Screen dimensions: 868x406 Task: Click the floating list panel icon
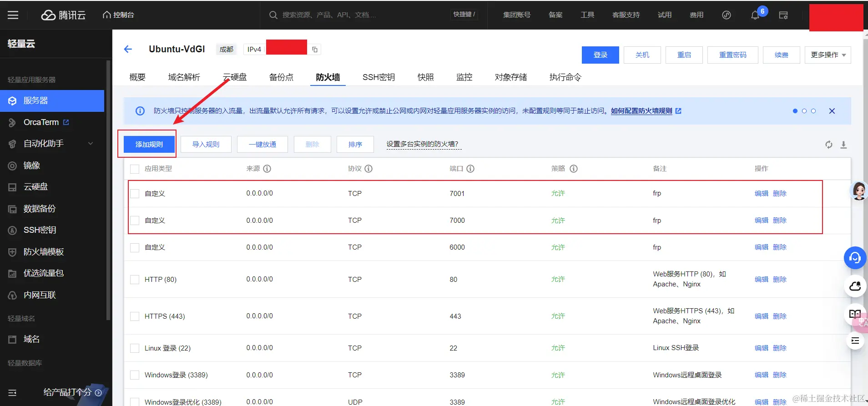pos(855,341)
